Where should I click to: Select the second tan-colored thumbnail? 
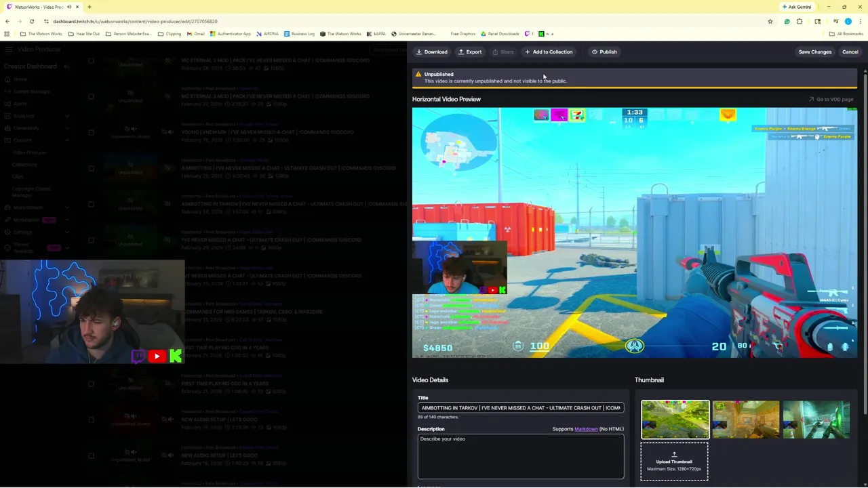[745, 420]
